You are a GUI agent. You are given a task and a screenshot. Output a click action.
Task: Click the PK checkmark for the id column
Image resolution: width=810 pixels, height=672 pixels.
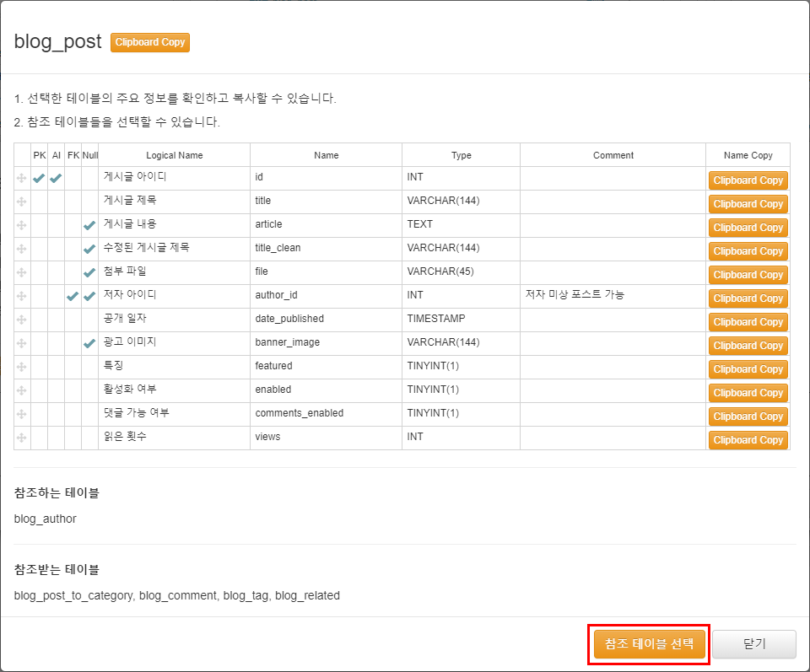pos(39,179)
